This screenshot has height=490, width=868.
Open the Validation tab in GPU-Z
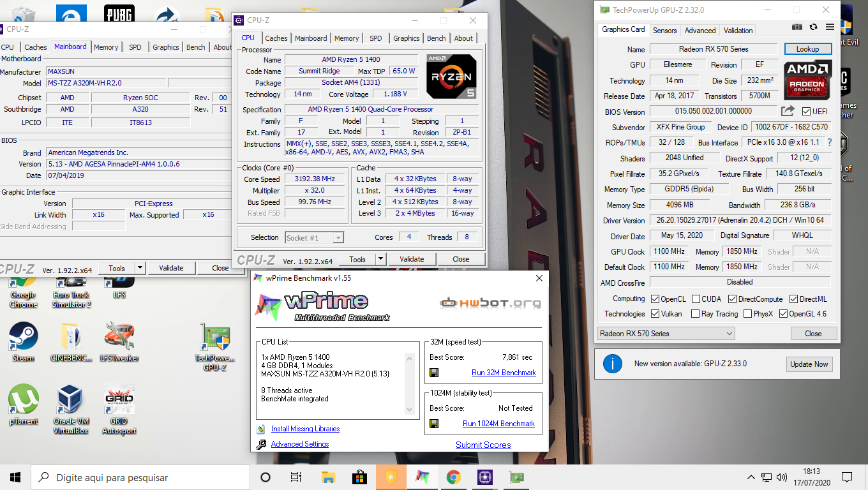(738, 30)
